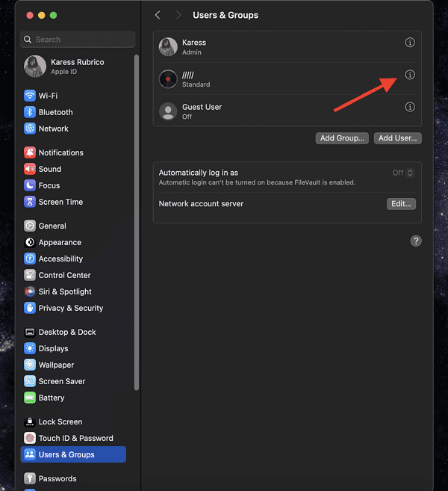This screenshot has width=448, height=491.
Task: Open Guest User info settings
Action: point(409,107)
